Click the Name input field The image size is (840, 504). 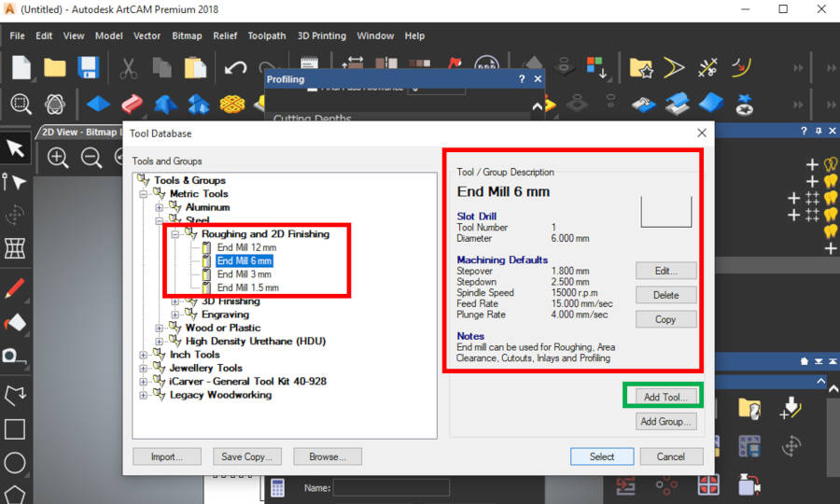point(391,488)
